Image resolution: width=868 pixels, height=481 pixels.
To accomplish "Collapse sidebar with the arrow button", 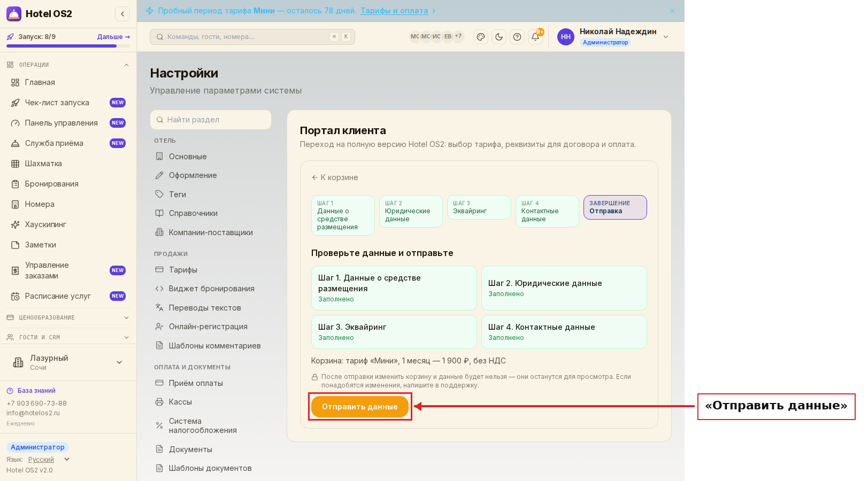I will 122,14.
